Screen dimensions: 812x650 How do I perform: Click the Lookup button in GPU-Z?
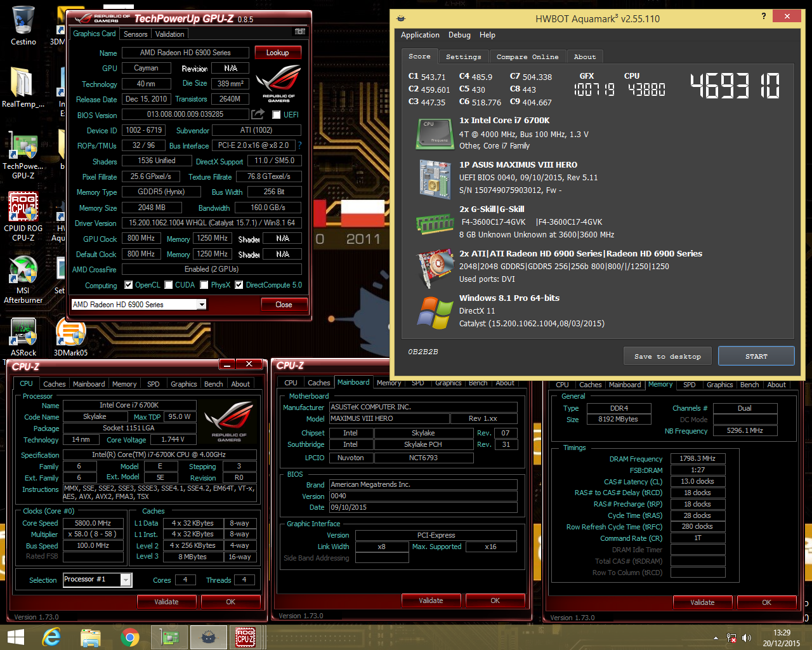click(x=277, y=53)
